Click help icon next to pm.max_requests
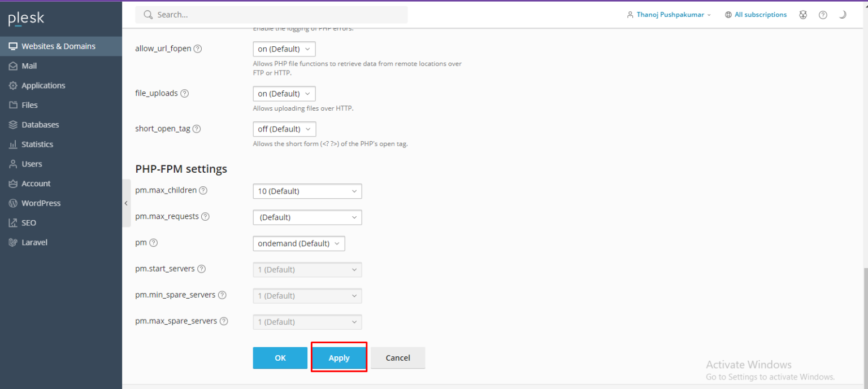Image resolution: width=868 pixels, height=389 pixels. point(205,217)
